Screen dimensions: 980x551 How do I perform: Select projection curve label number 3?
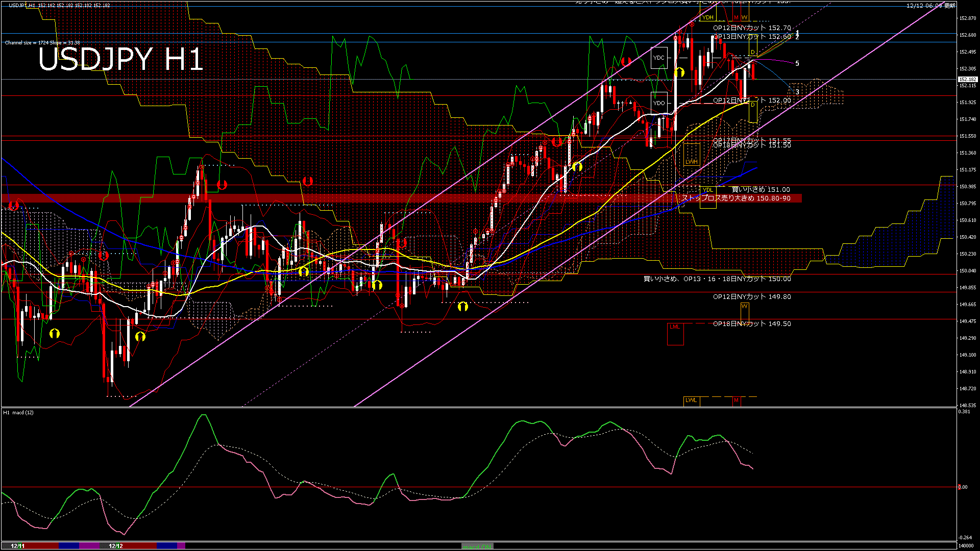(x=797, y=92)
